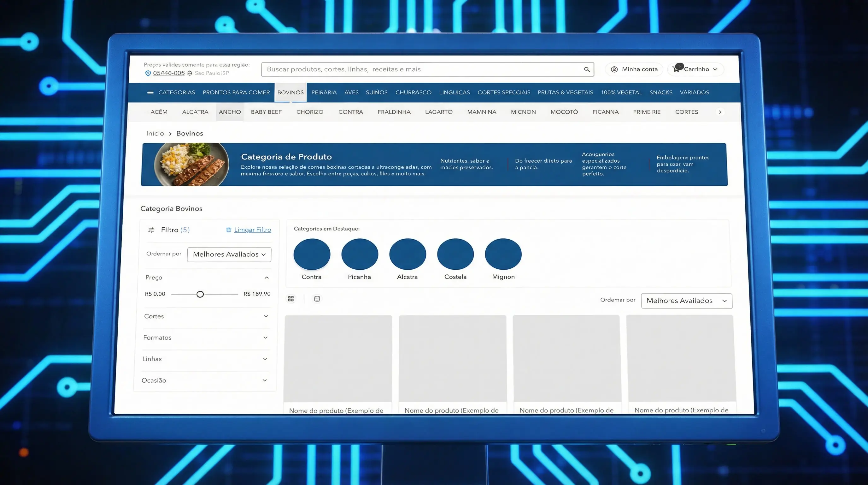Switch to list view icon

pos(317,299)
